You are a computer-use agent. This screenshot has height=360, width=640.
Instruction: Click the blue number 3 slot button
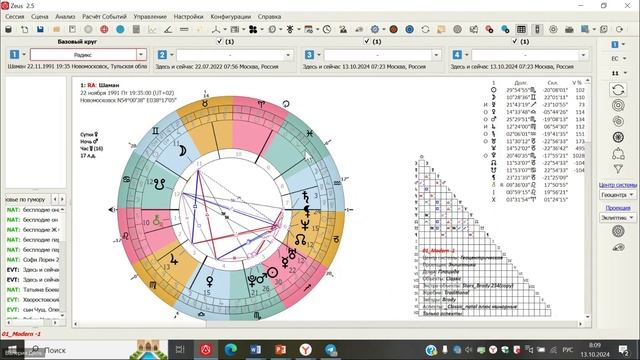point(309,55)
